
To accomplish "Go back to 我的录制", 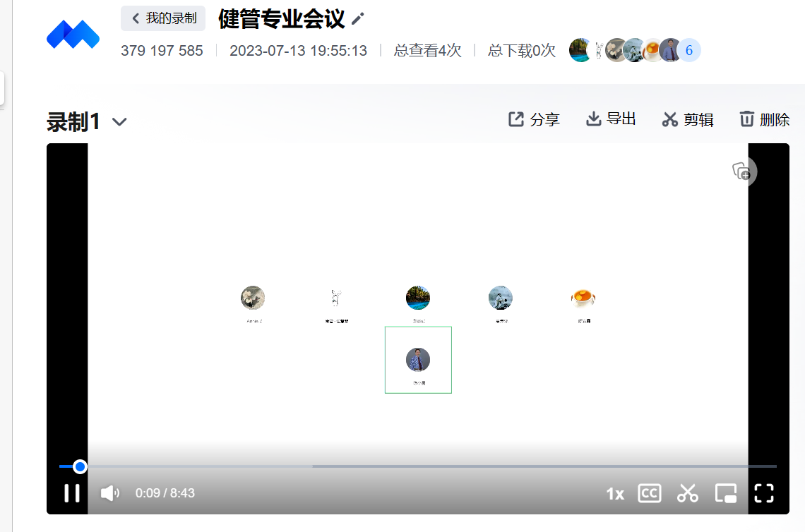I will (163, 18).
